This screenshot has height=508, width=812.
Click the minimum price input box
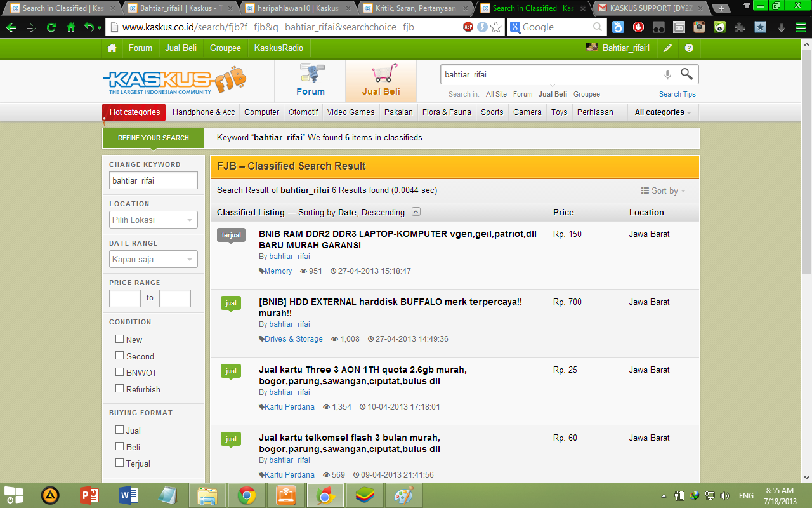[x=124, y=298]
